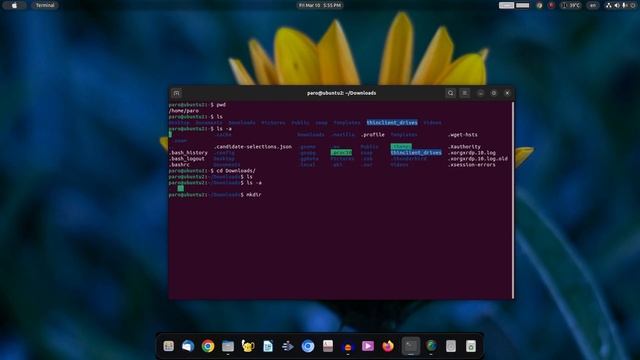Open the Trash in the dock
Image resolution: width=640 pixels, height=360 pixels.
pyautogui.click(x=471, y=346)
